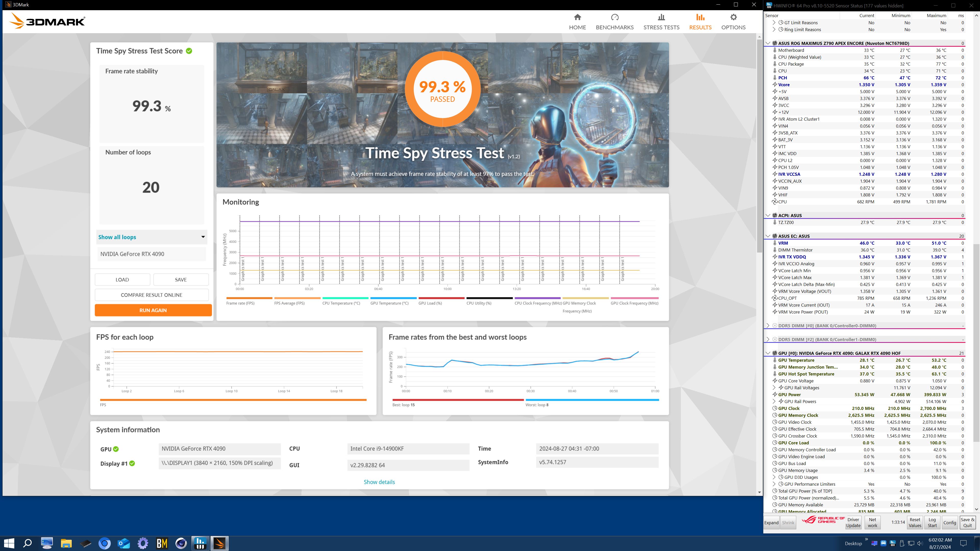980x551 pixels.
Task: Open the BM app on taskbar
Action: (x=162, y=543)
